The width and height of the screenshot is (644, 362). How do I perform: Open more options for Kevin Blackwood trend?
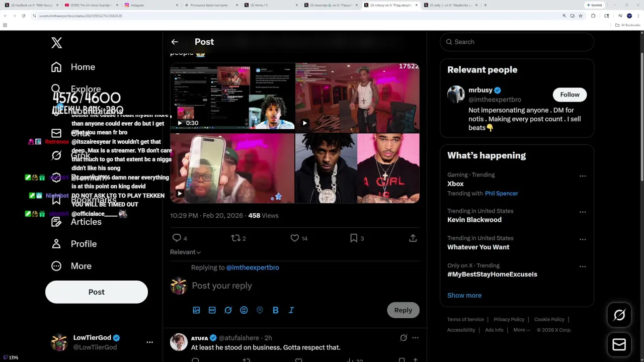tap(583, 212)
